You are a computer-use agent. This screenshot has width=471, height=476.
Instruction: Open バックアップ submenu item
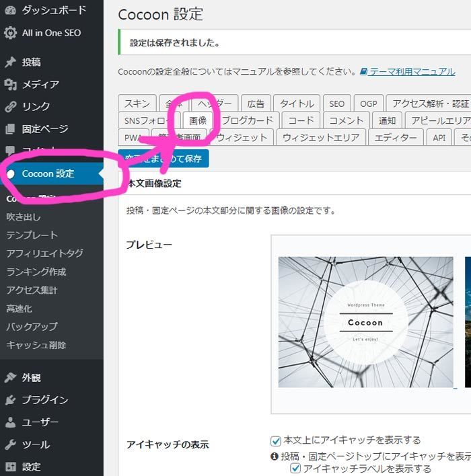32,327
